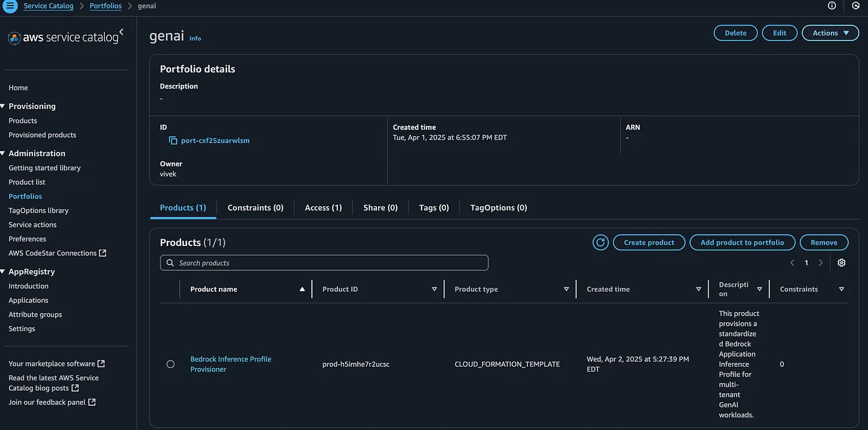Open Product list in sidebar
The width and height of the screenshot is (868, 430).
tap(27, 182)
